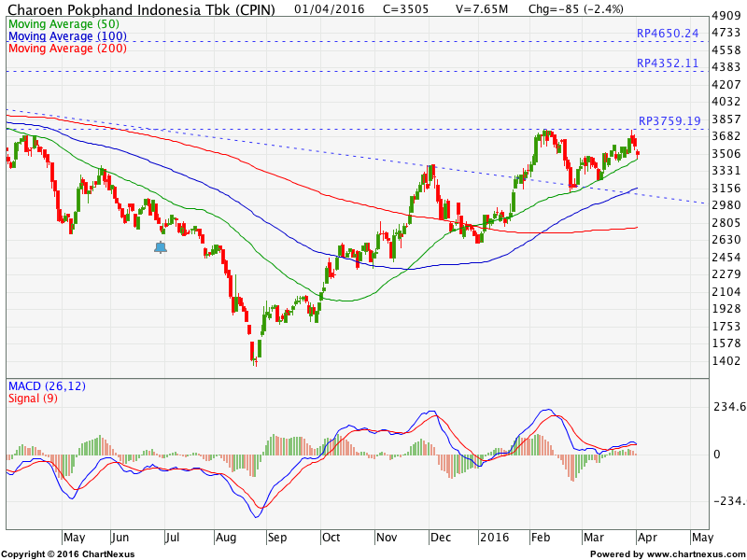Click the RP3759.19 resistance level label

click(669, 121)
